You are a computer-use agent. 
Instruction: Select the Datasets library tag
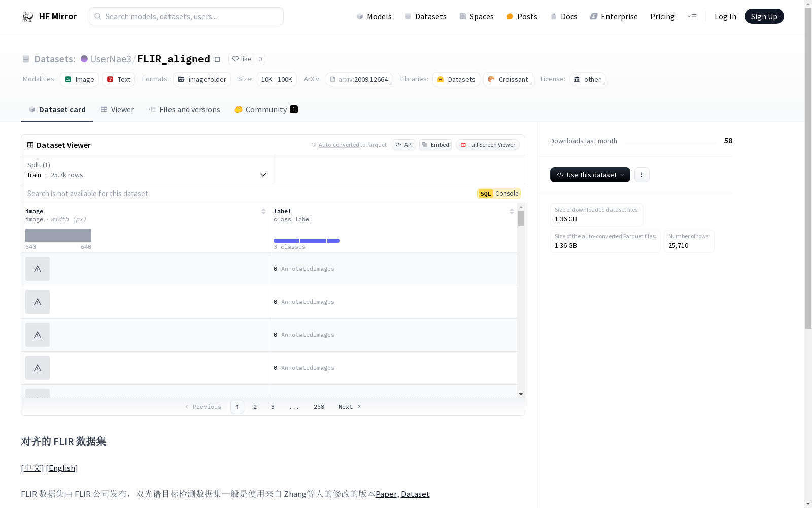456,79
